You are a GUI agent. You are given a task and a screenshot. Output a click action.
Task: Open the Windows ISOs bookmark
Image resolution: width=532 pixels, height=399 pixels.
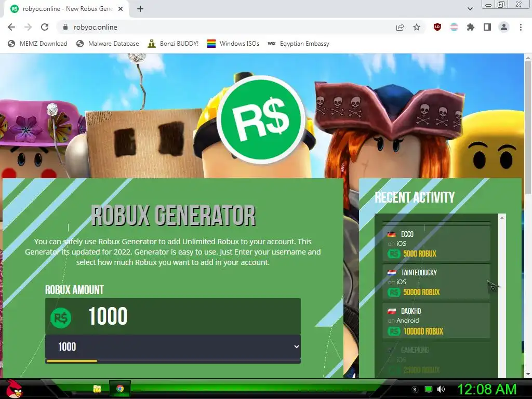coord(233,44)
